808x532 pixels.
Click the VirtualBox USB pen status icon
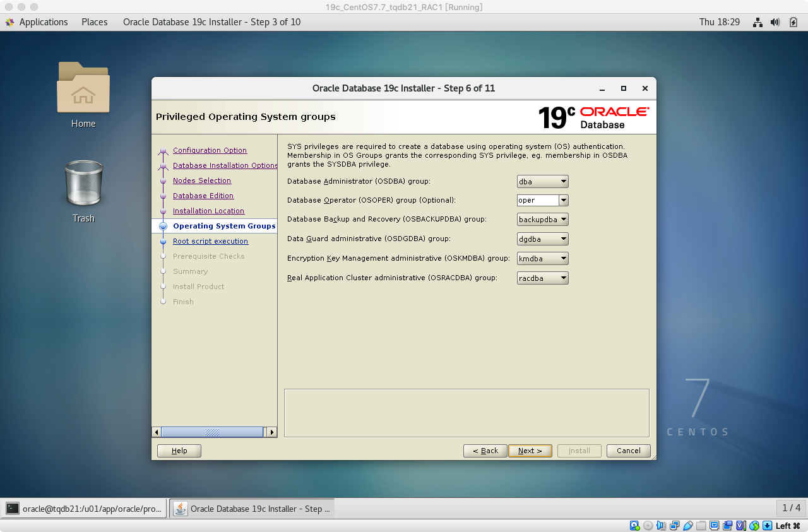coord(688,526)
